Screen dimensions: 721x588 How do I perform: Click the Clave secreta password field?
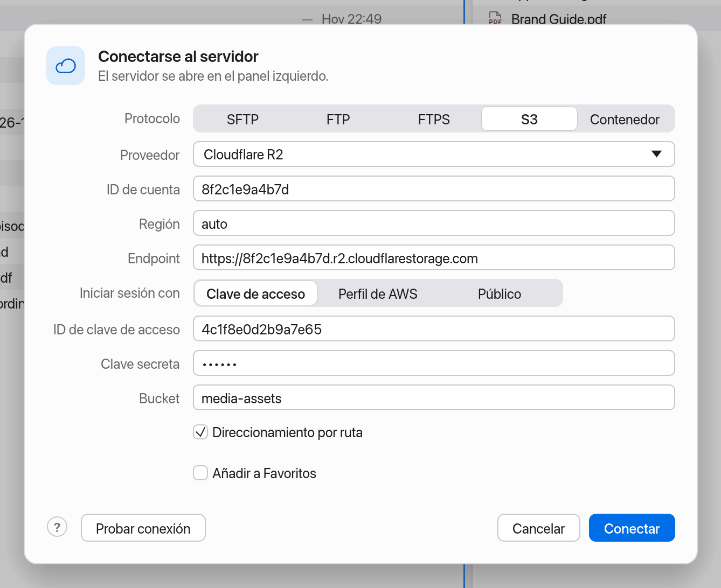pyautogui.click(x=434, y=363)
